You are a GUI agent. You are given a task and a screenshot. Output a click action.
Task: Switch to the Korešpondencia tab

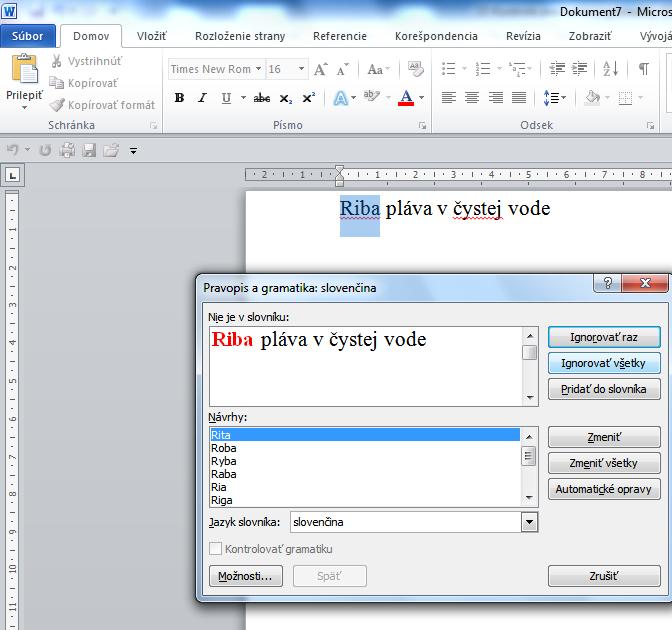pos(436,36)
